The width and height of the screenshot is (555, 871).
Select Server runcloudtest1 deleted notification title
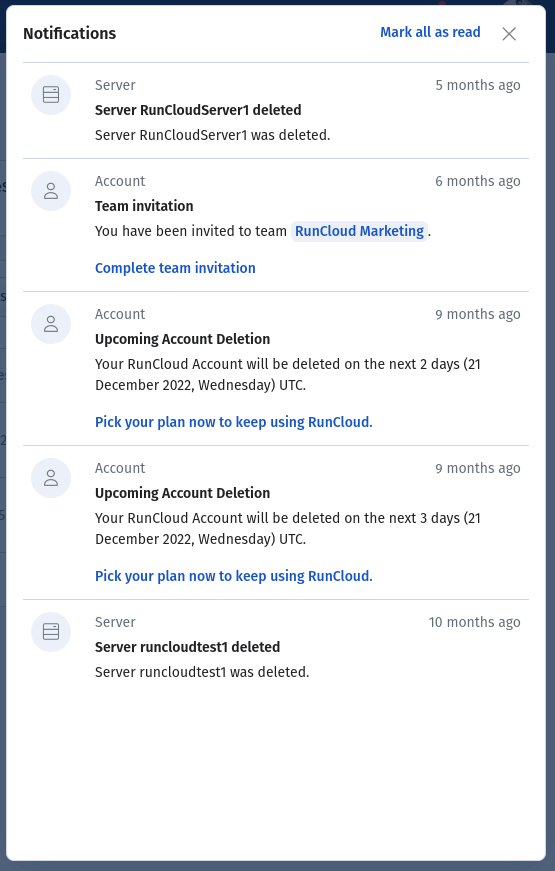[x=187, y=647]
